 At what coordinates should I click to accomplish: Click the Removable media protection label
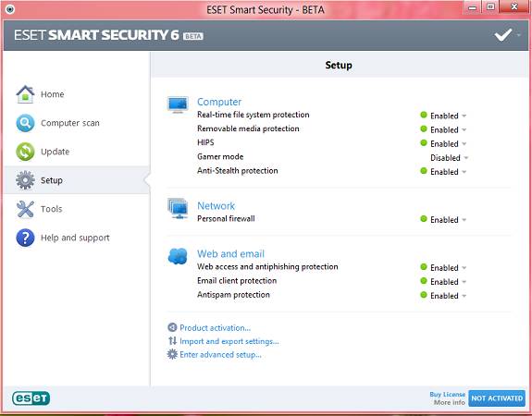(248, 128)
